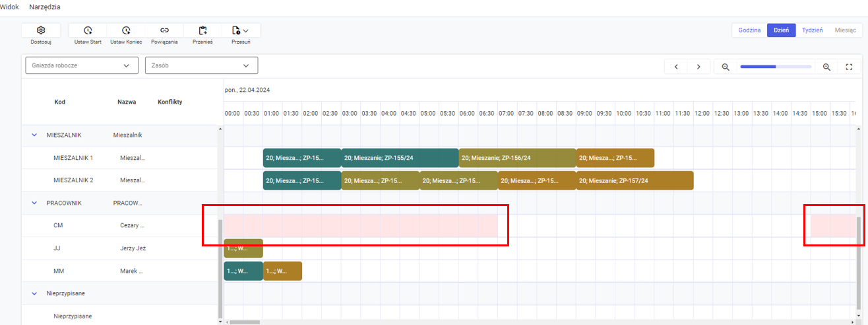
Task: Go to previous date with left arrow
Action: click(676, 67)
